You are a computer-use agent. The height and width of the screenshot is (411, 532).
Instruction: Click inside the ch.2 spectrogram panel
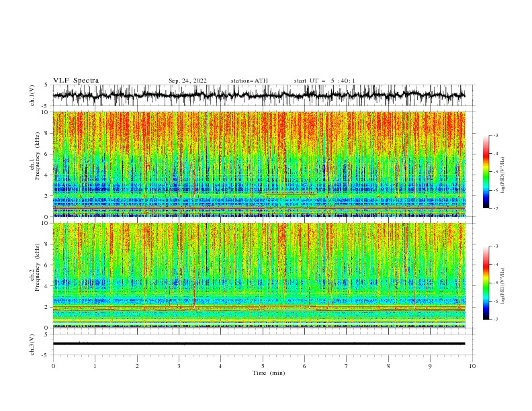click(259, 275)
